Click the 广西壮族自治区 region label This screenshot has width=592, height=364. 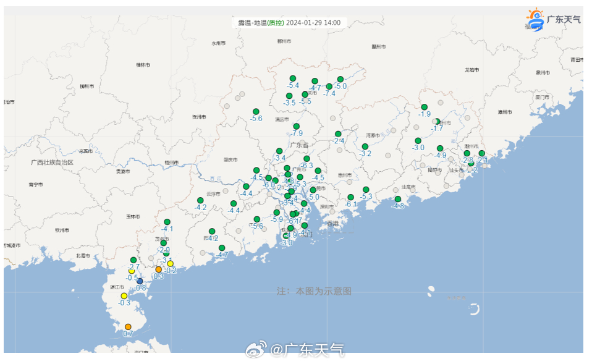click(52, 163)
